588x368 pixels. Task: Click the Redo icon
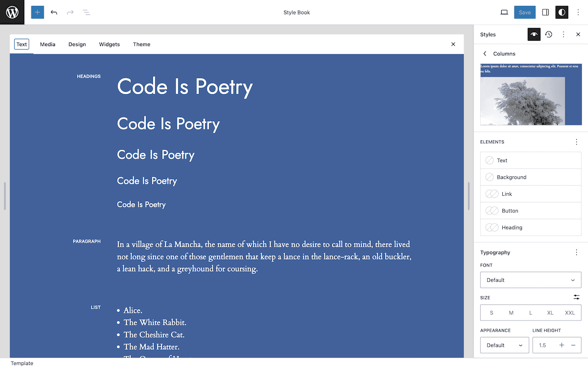[70, 12]
